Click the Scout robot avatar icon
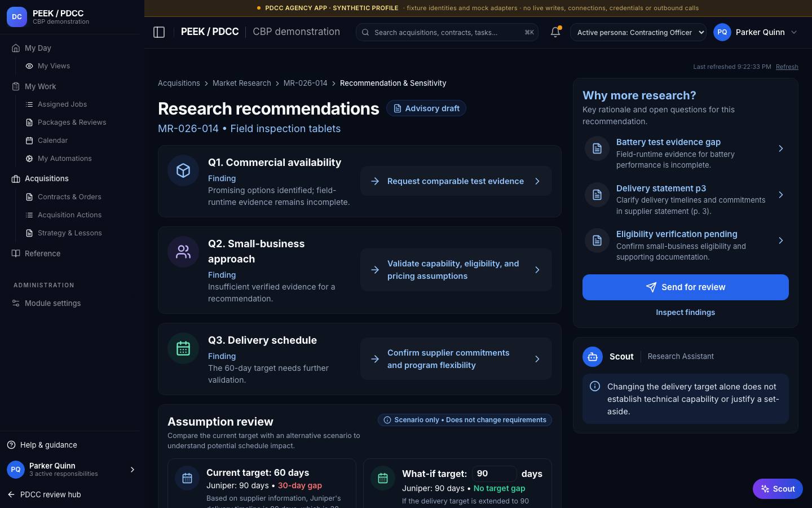This screenshot has width=812, height=508. (x=593, y=357)
